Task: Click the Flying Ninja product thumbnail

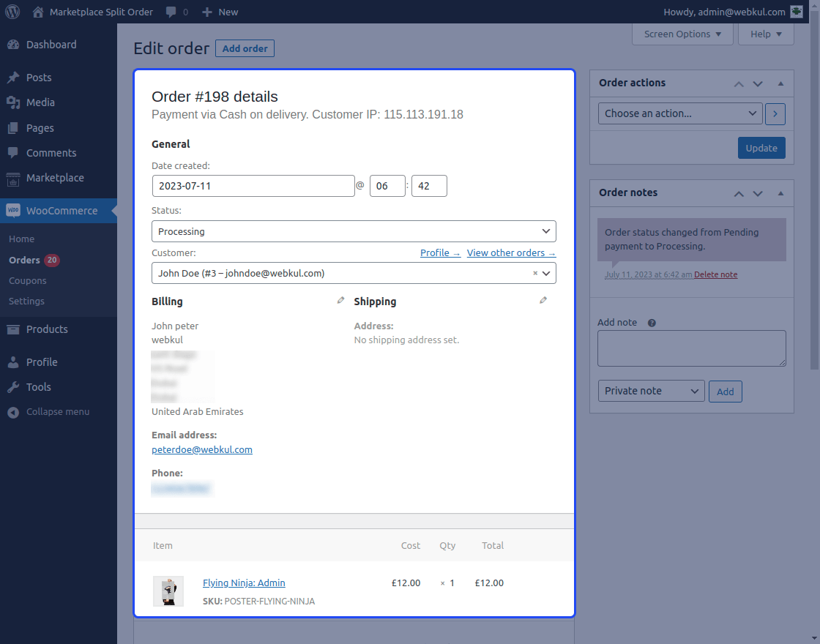Action: [x=168, y=591]
